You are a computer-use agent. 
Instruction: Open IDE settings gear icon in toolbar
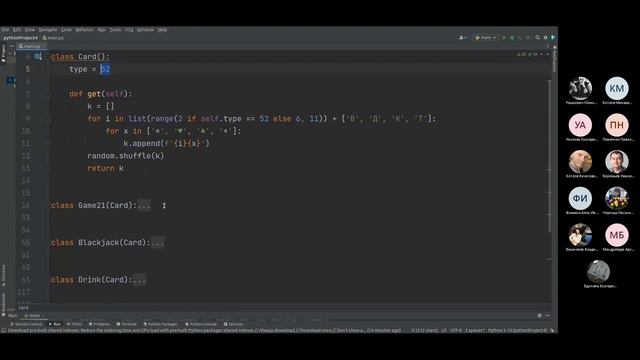[545, 38]
